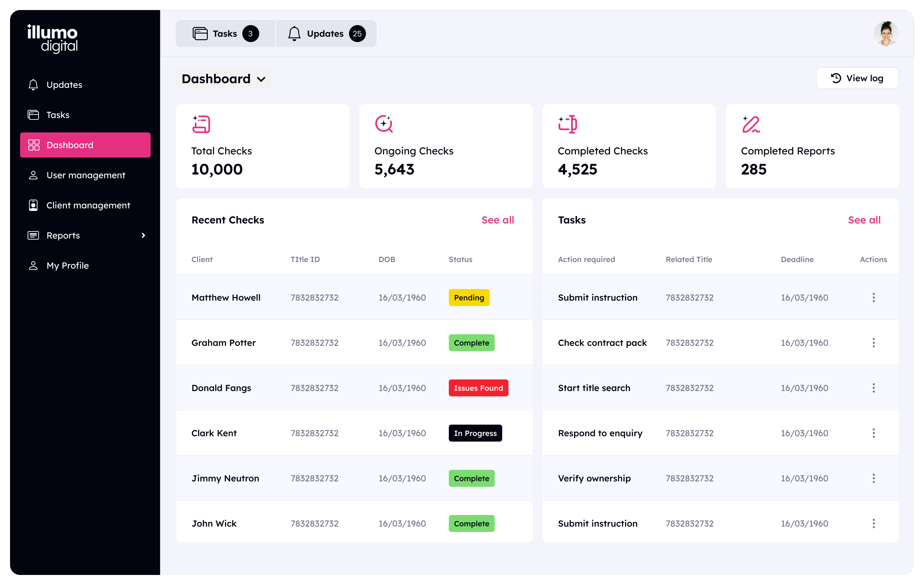Open three-dot menu for Start title search

tap(873, 388)
